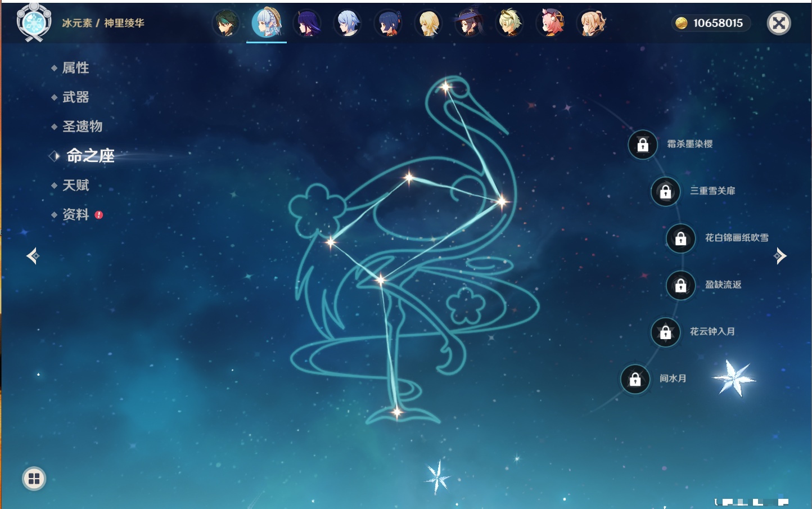The width and height of the screenshot is (812, 509).
Task: Select the avatar with goggles on head
Action: tap(510, 23)
